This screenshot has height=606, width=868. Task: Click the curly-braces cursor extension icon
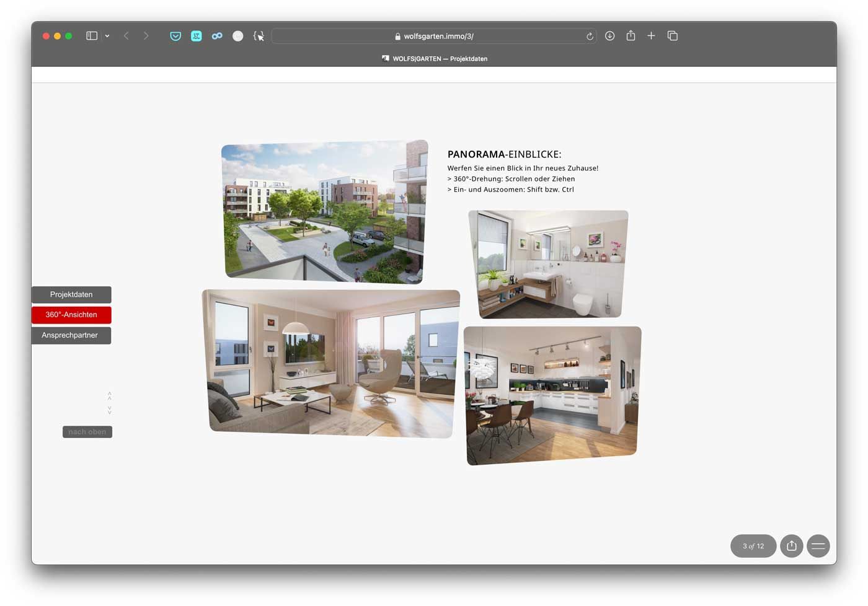(259, 36)
